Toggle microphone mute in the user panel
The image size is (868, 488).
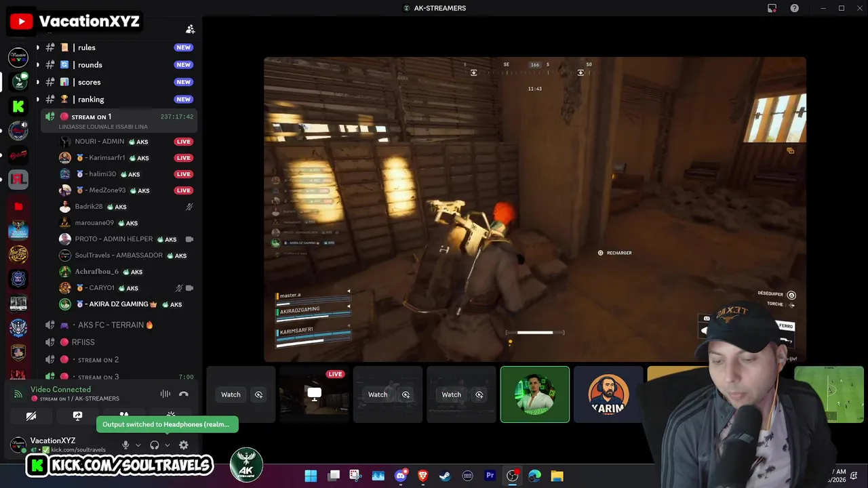(125, 445)
